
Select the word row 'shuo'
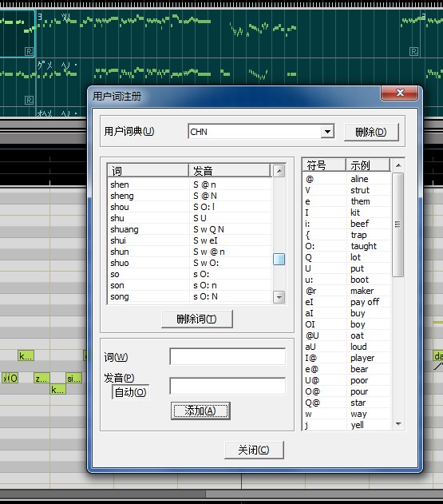(189, 263)
